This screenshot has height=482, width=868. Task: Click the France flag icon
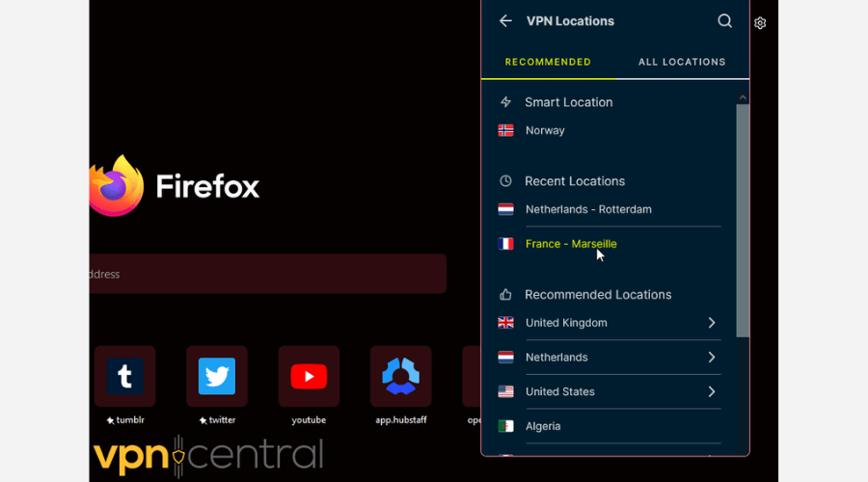505,244
